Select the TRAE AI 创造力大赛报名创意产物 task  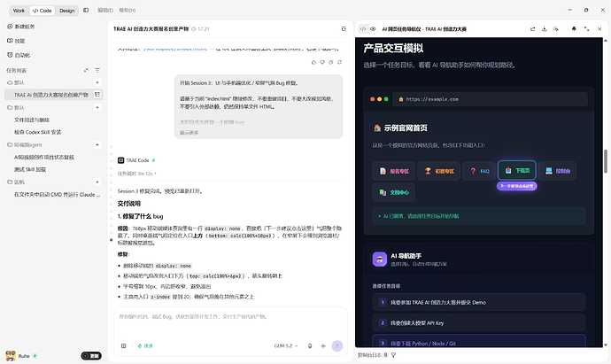click(x=53, y=95)
